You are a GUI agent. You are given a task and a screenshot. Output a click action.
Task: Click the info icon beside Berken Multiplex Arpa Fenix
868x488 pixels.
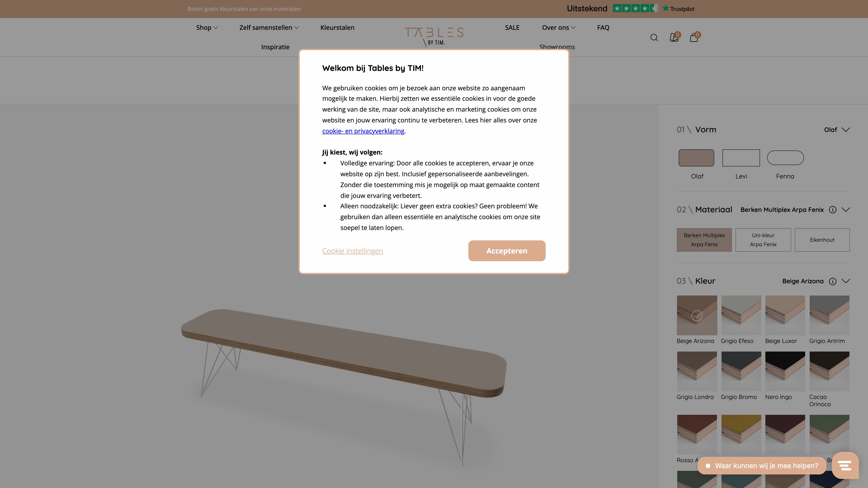click(833, 209)
